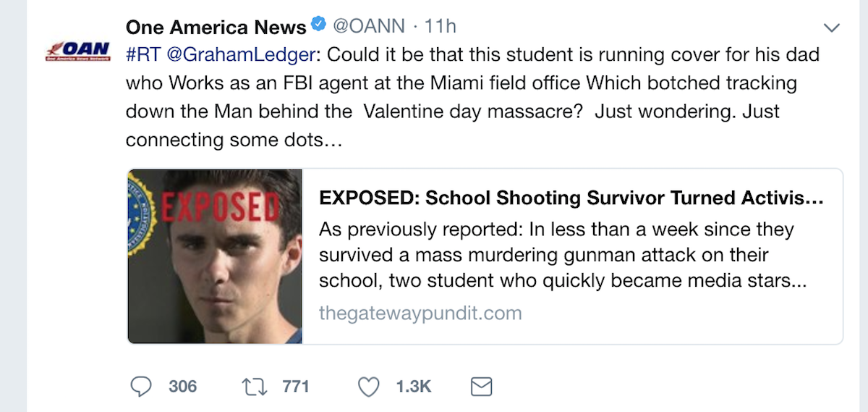The width and height of the screenshot is (868, 412).
Task: Click the blue verified badge
Action: click(318, 26)
